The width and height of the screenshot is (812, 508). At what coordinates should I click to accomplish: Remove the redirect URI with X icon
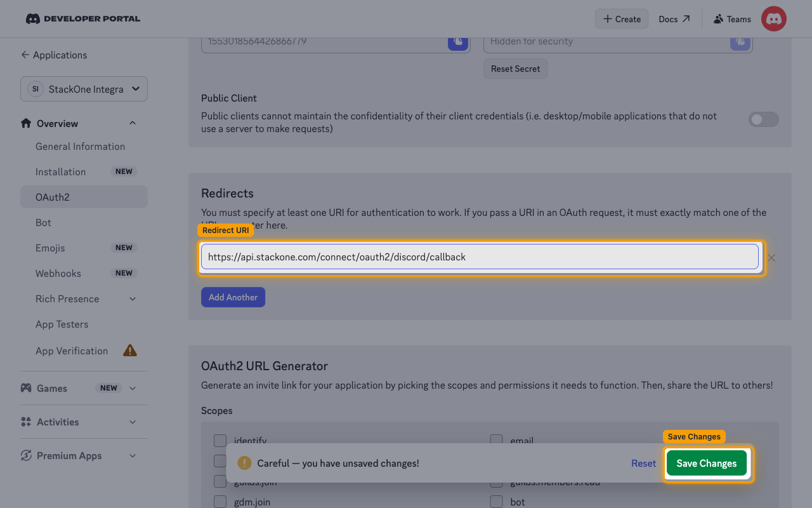(x=771, y=258)
